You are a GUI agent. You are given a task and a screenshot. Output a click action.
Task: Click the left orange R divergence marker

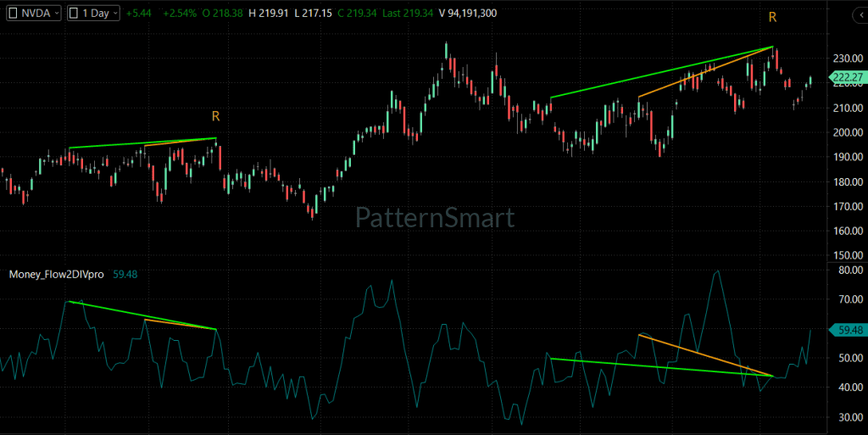[x=216, y=116]
